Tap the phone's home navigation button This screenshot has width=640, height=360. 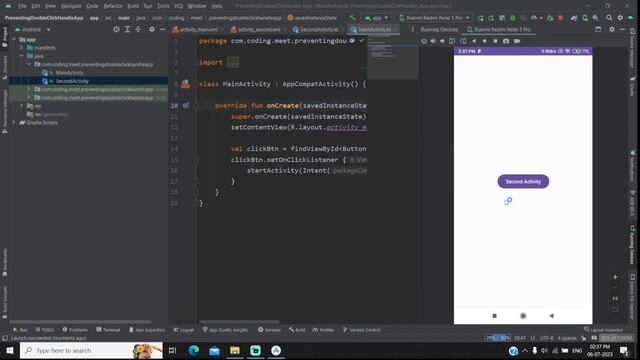[x=523, y=316]
